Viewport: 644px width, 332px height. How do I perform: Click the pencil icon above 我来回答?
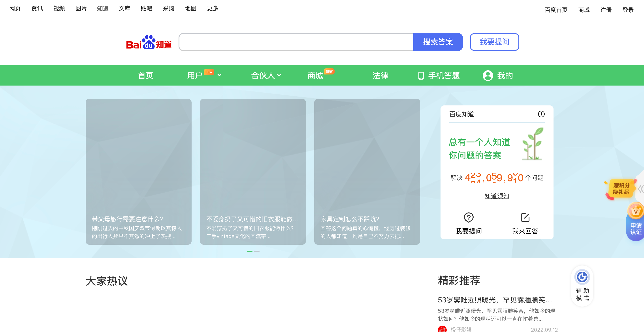pyautogui.click(x=525, y=217)
